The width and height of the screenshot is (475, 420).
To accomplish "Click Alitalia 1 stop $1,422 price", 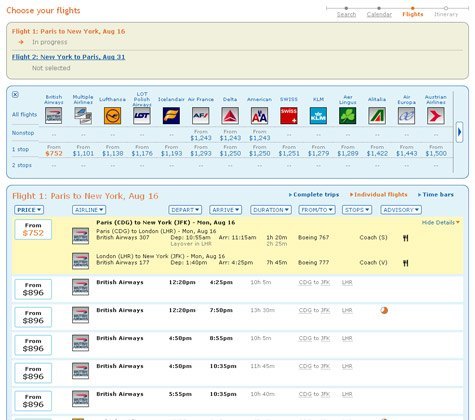I will click(377, 153).
